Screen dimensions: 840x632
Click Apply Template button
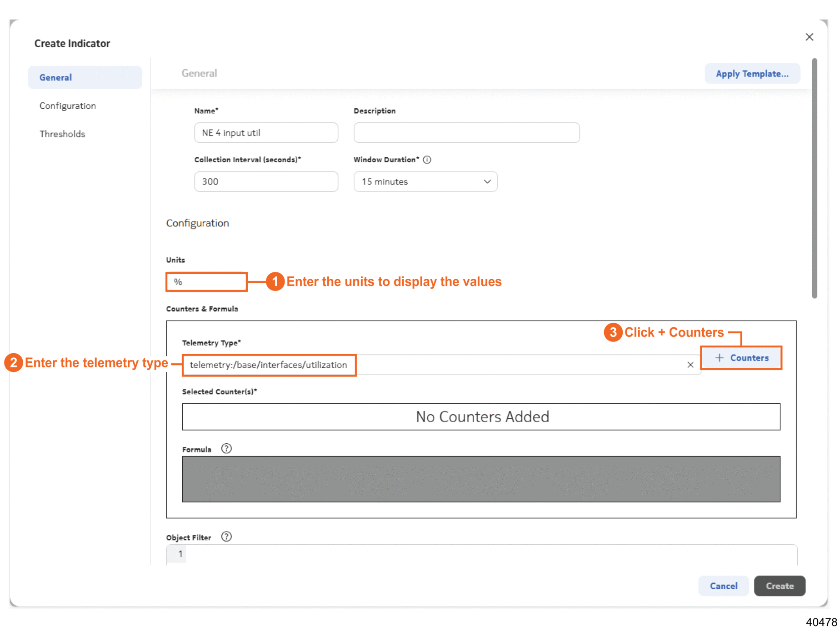tap(752, 74)
